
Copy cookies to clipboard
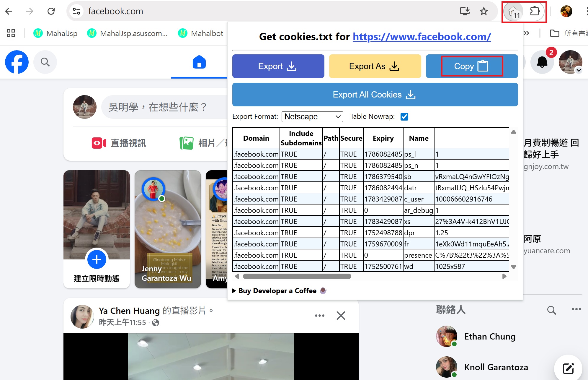pos(472,66)
